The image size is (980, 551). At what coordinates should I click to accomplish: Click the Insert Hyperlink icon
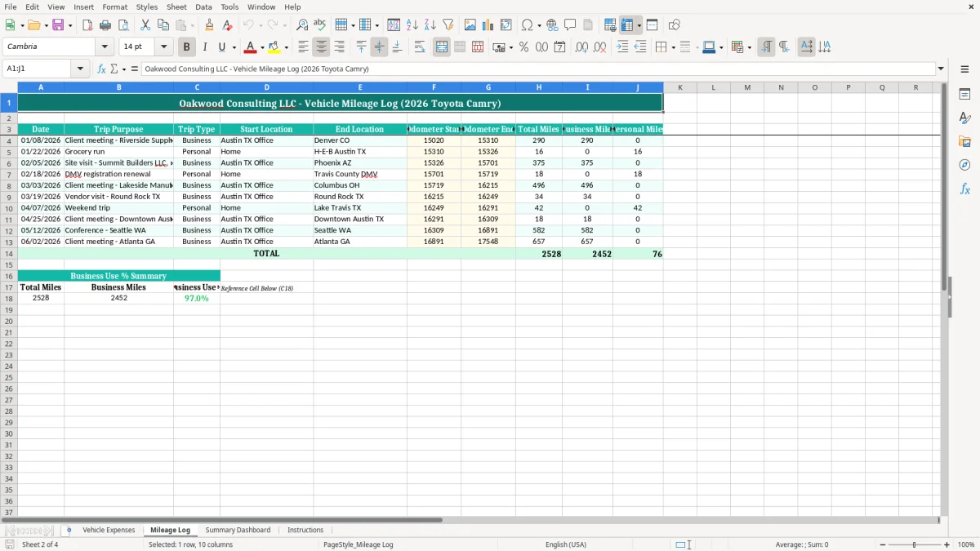pos(552,25)
